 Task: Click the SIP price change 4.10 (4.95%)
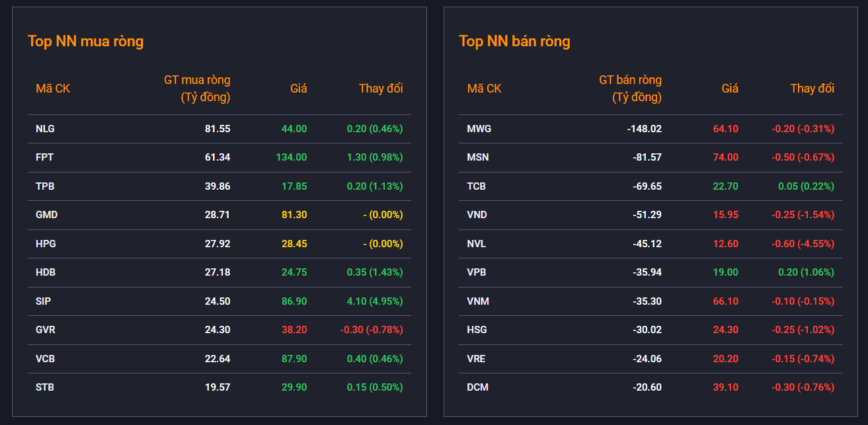tap(374, 301)
